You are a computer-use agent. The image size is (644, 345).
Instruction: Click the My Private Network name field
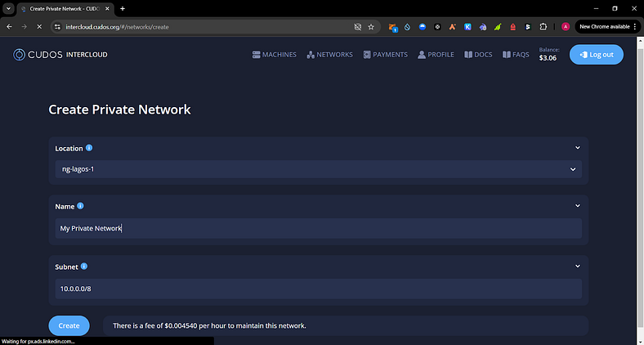[318, 228]
